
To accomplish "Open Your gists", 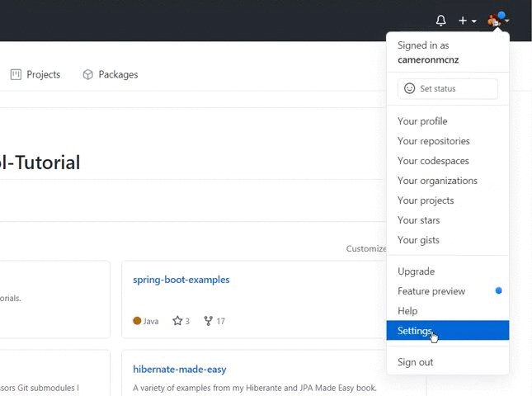I will pos(418,240).
